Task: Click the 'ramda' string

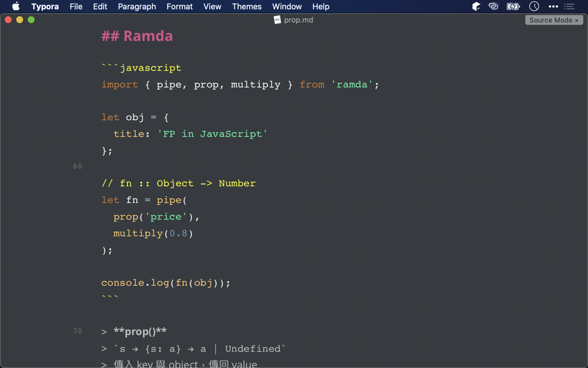Action: (x=352, y=85)
